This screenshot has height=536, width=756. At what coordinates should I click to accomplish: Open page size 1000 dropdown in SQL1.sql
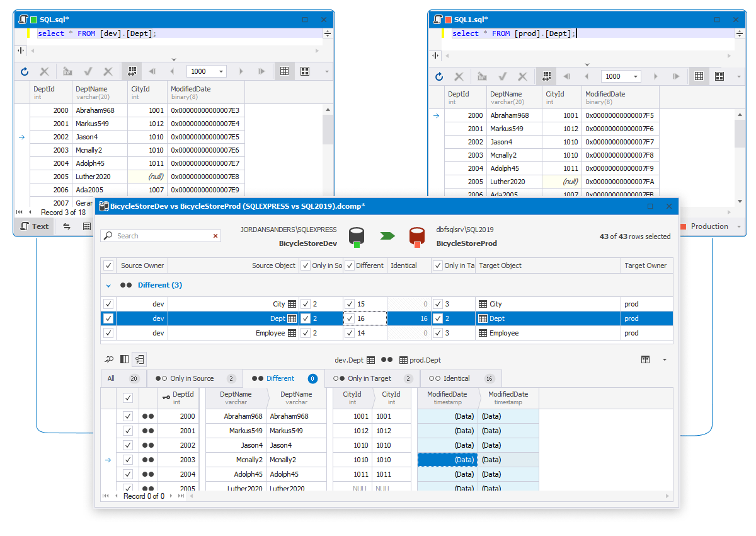[x=636, y=77]
